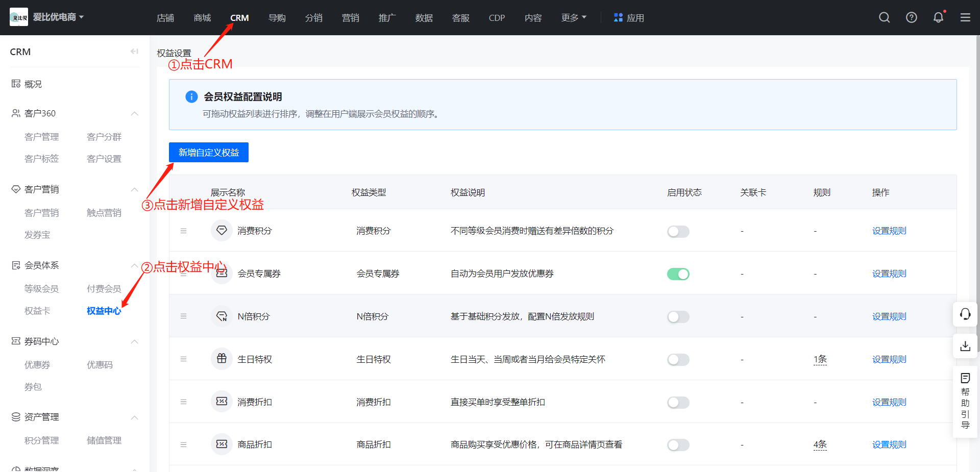Click the 客户360 person icon

coord(16,113)
